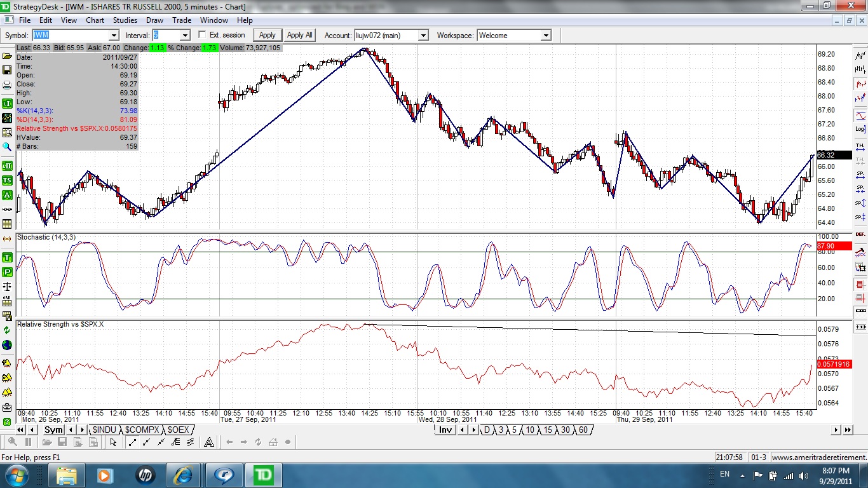
Task: Open the Chart menu
Action: [95, 20]
